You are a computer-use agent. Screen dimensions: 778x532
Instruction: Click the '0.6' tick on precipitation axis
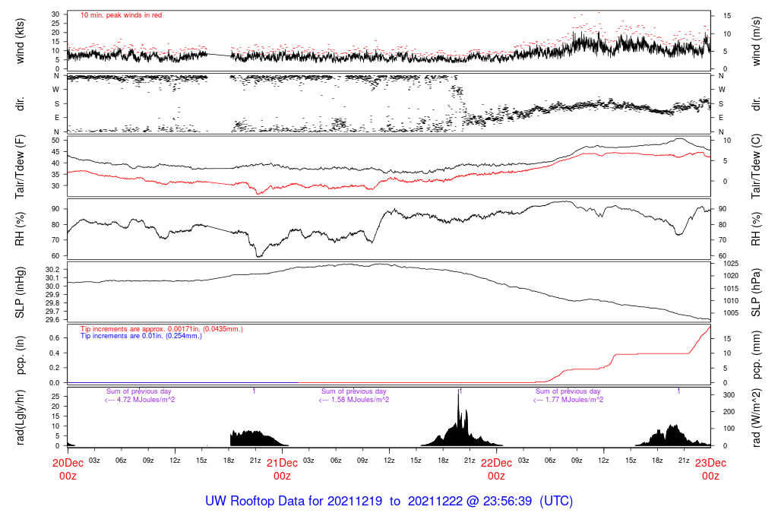click(55, 338)
